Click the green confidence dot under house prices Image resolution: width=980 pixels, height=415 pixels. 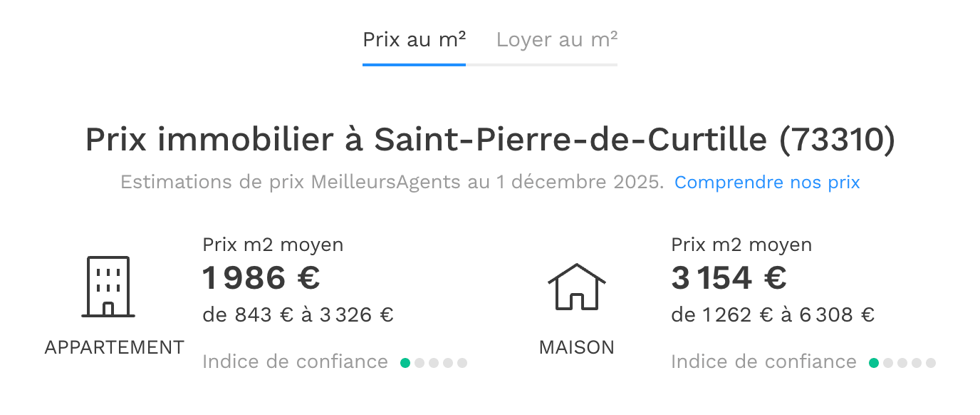coord(874,363)
